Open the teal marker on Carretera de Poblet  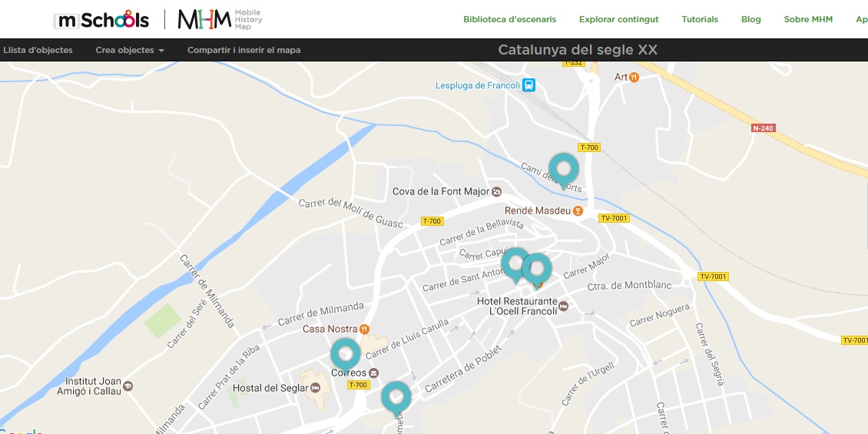point(396,399)
